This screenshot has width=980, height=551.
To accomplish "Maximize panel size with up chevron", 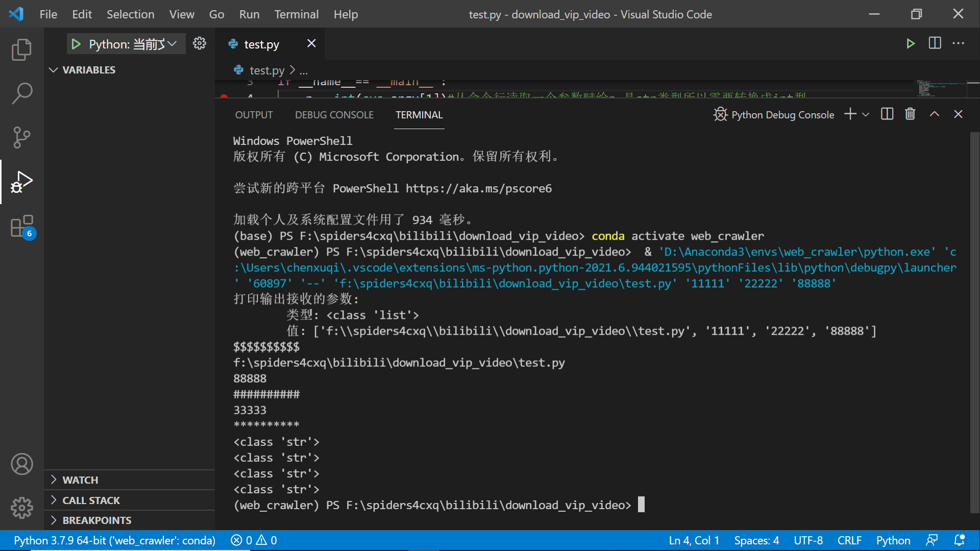I will point(934,114).
